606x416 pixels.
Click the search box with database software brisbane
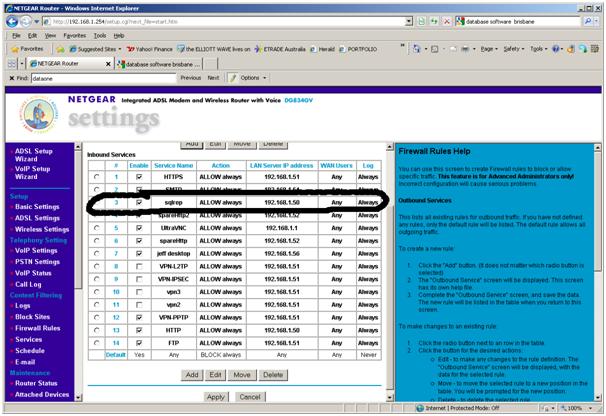pyautogui.click(x=518, y=22)
